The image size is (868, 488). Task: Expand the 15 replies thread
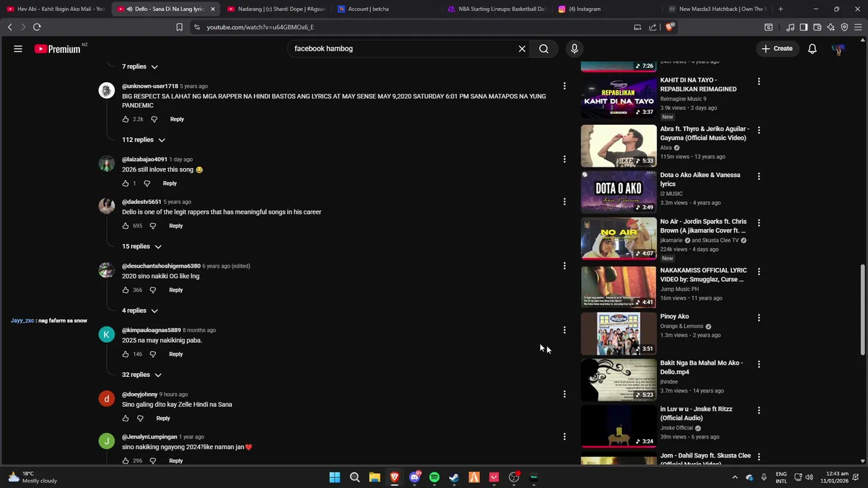coord(141,247)
